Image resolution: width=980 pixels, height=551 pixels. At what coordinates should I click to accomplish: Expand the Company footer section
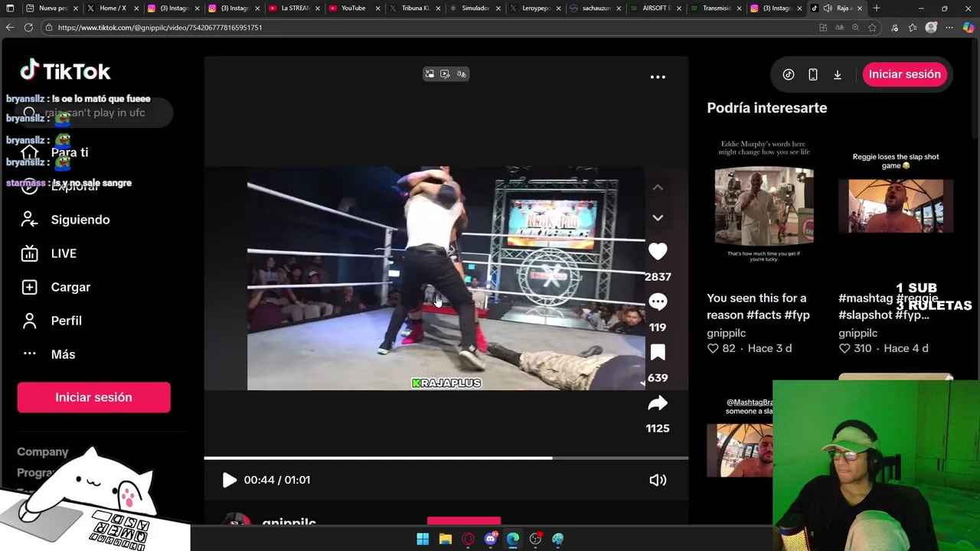point(43,452)
